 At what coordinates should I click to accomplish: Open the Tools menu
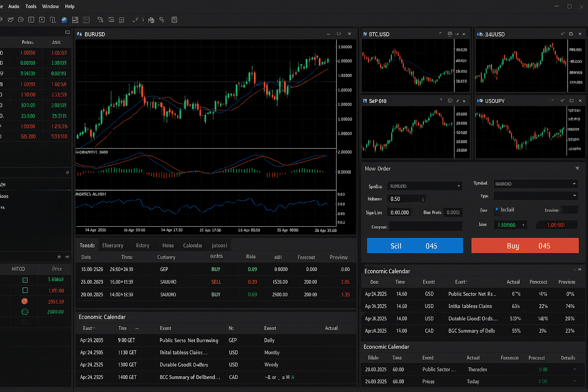click(31, 7)
